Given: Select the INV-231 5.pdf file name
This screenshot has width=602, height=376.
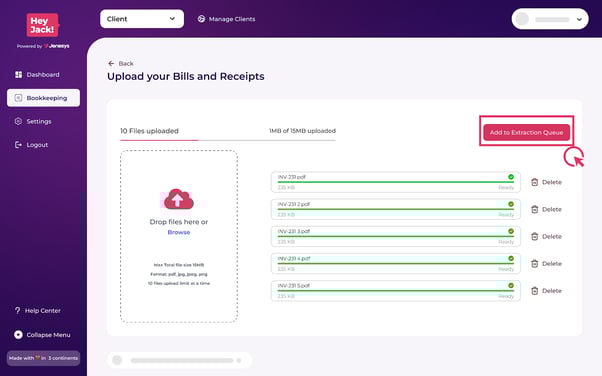Looking at the screenshot, I should coord(294,286).
